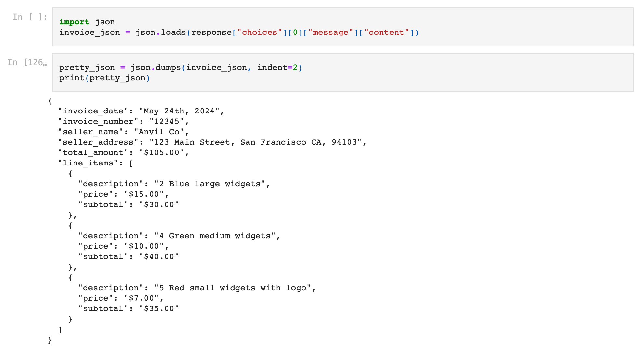Click the "invoice_date" output line
The image size is (644, 353).
coord(141,111)
